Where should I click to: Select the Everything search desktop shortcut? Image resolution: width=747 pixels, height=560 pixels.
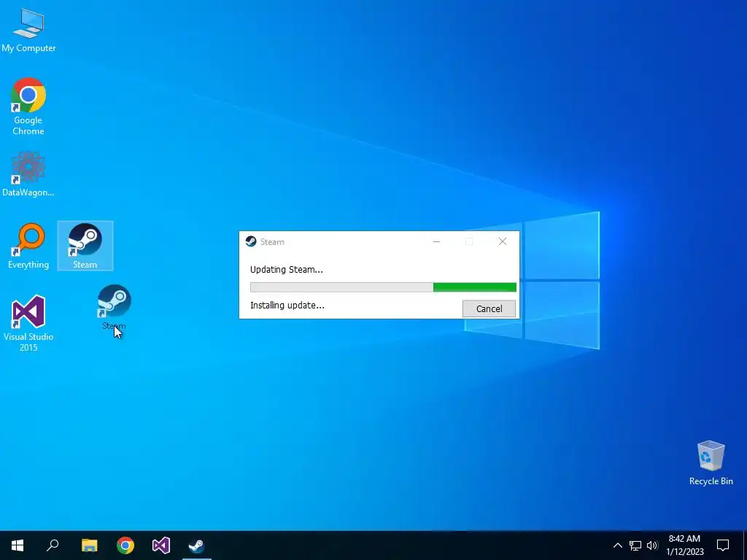tap(28, 246)
